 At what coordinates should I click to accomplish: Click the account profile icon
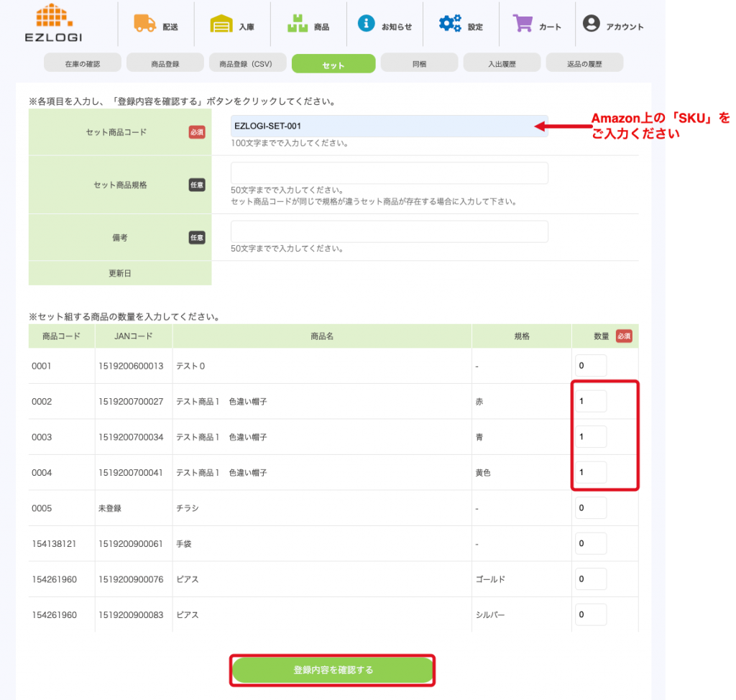pyautogui.click(x=591, y=24)
